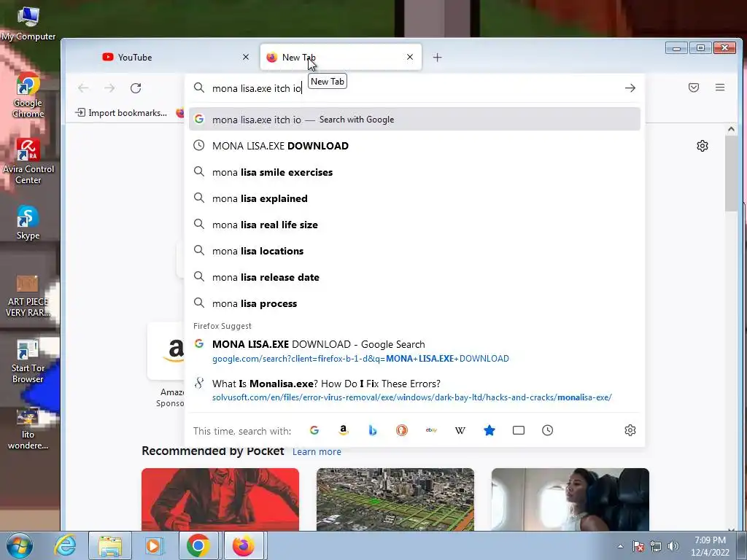Launch Skype desktop shortcut

(28, 222)
